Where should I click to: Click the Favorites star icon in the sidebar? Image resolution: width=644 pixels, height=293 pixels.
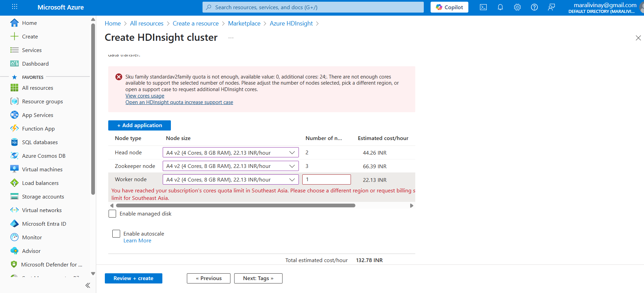pos(14,77)
